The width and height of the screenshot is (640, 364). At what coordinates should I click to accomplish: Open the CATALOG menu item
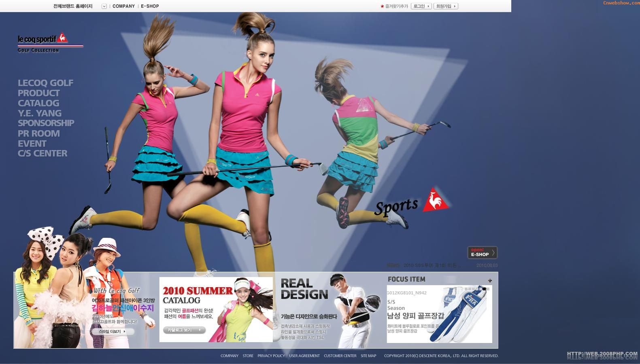coord(38,103)
